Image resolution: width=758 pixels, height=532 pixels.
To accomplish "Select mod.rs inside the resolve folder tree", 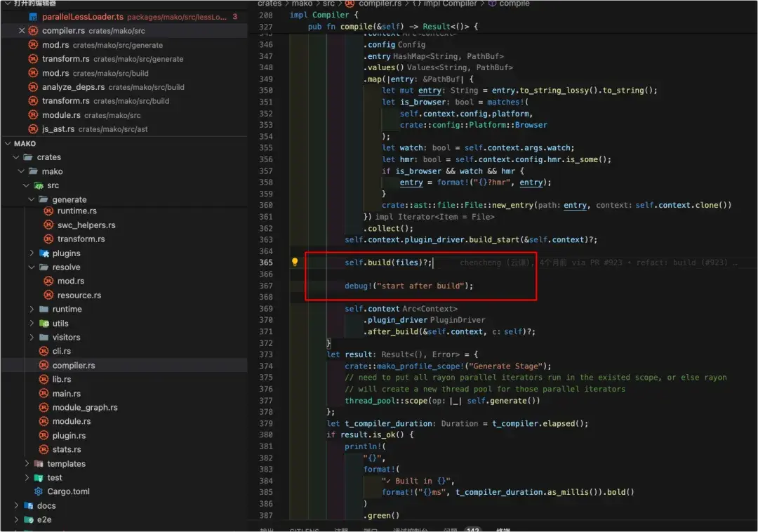I will point(124,281).
